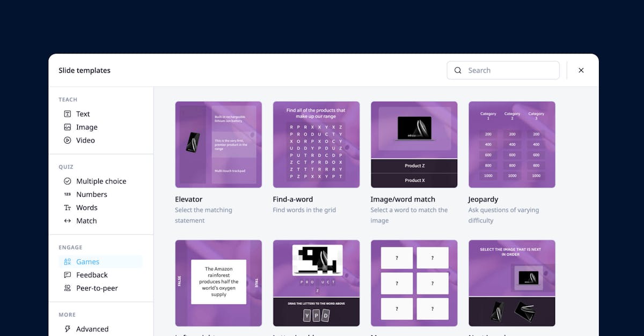644x336 pixels.
Task: Click the Multiple choice checkmark icon
Action: tap(68, 181)
